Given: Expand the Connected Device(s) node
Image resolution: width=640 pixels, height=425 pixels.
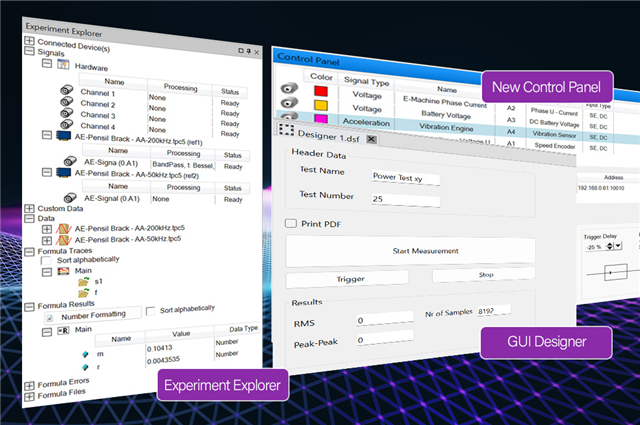Looking at the screenshot, I should 28,42.
